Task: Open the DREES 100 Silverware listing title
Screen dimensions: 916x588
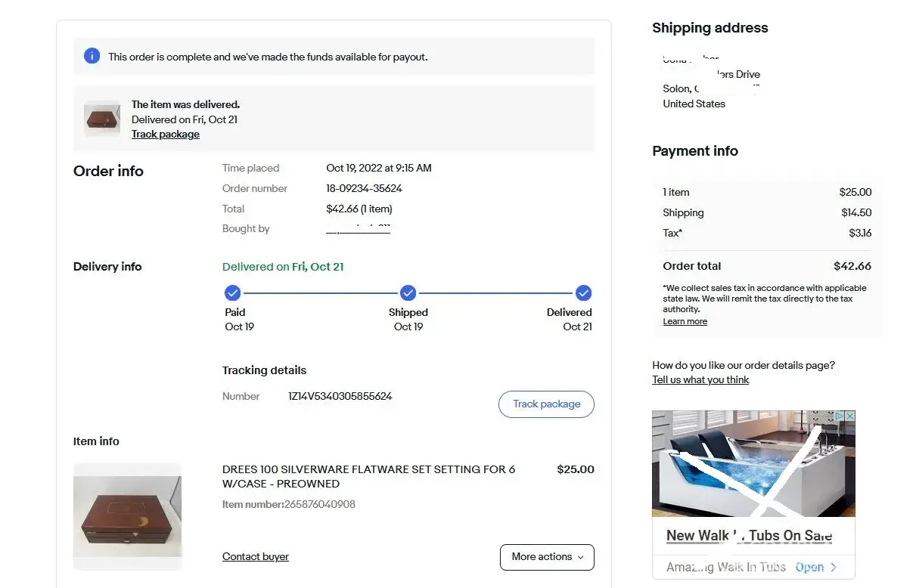Action: click(x=368, y=476)
